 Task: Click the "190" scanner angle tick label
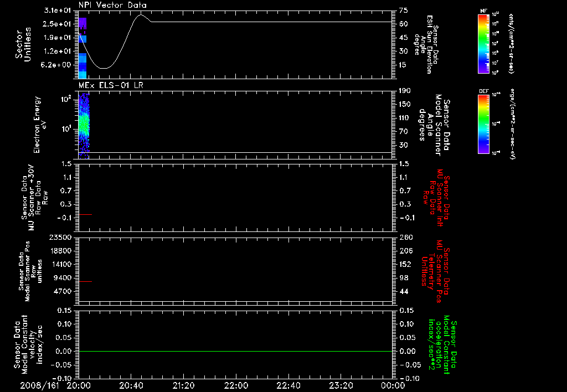[405, 90]
